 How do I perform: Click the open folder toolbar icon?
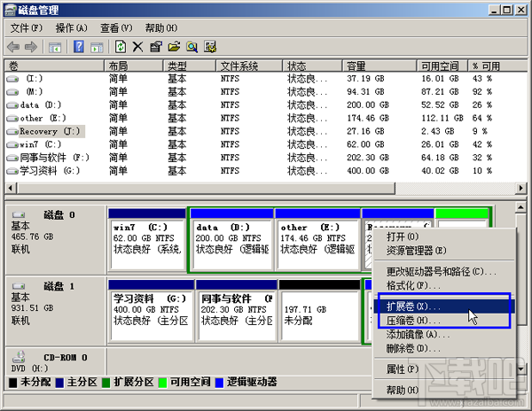click(x=174, y=46)
